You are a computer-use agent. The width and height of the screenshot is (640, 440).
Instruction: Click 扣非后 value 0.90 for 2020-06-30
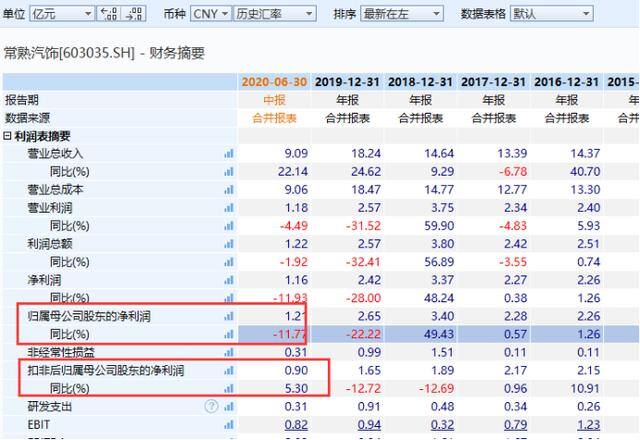click(x=296, y=370)
